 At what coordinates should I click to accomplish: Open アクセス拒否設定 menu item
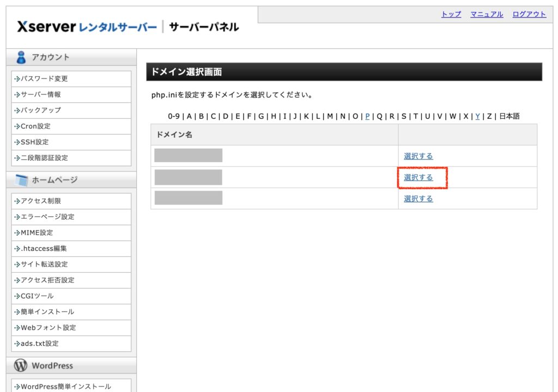point(71,280)
